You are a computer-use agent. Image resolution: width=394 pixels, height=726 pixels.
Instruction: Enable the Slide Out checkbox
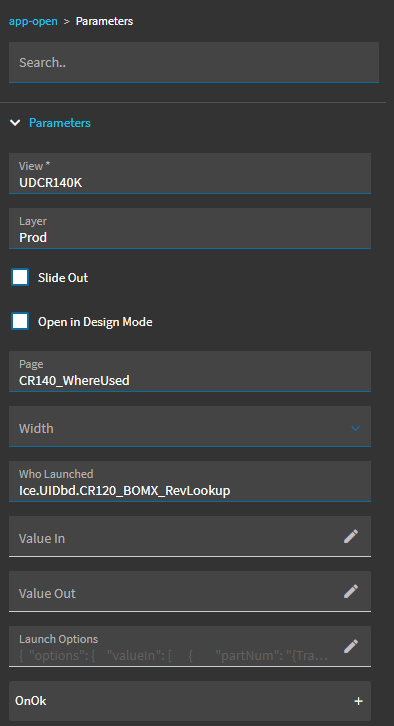(20, 277)
